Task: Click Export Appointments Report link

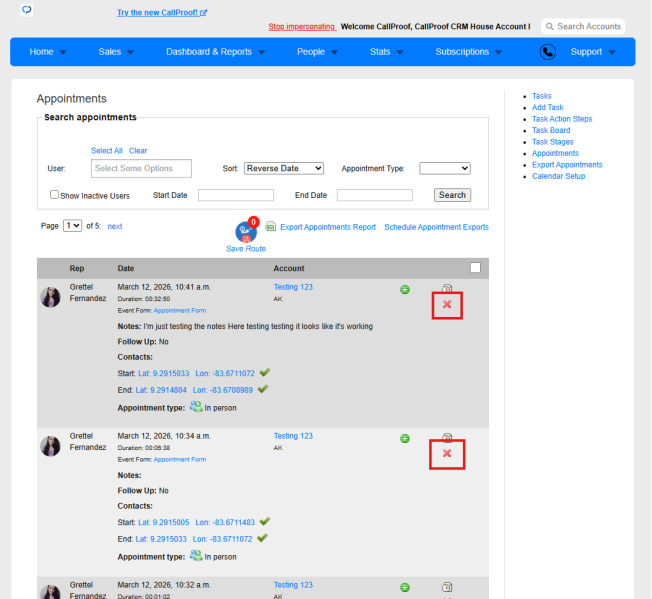Action: [328, 227]
